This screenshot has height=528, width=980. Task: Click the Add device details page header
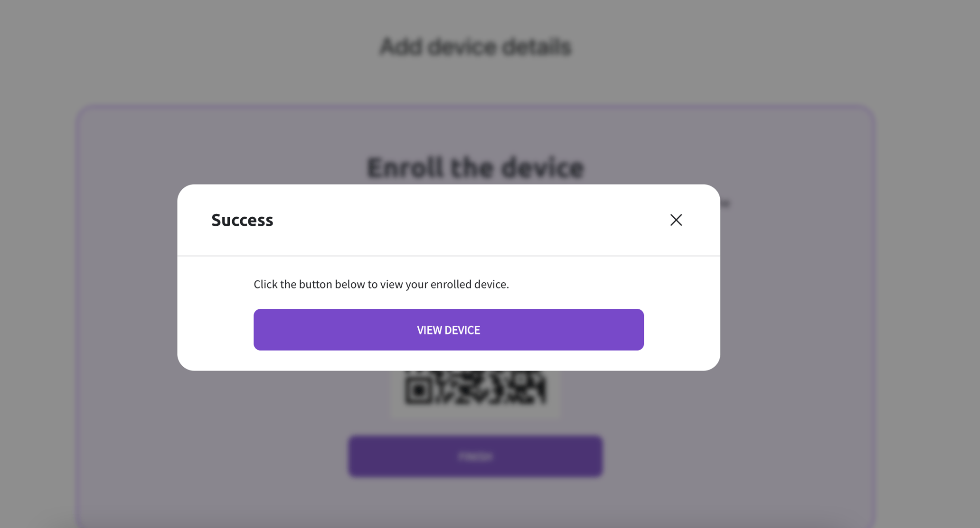[x=475, y=46]
